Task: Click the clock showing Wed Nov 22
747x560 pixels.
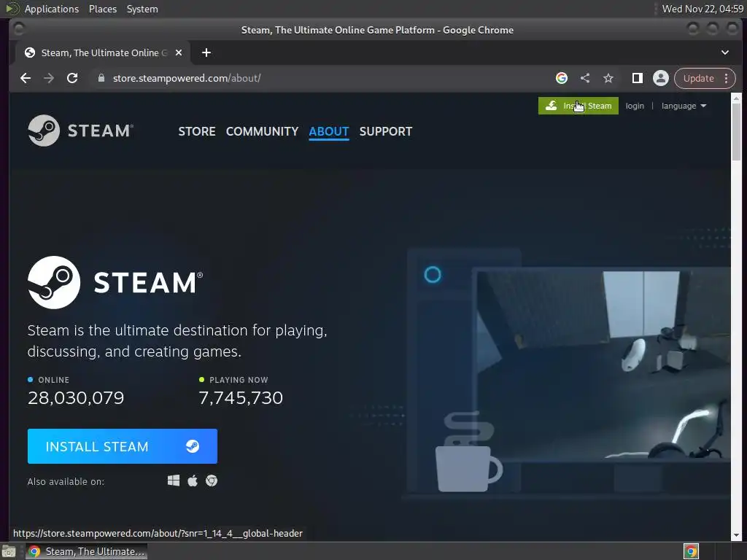Action: pyautogui.click(x=703, y=9)
